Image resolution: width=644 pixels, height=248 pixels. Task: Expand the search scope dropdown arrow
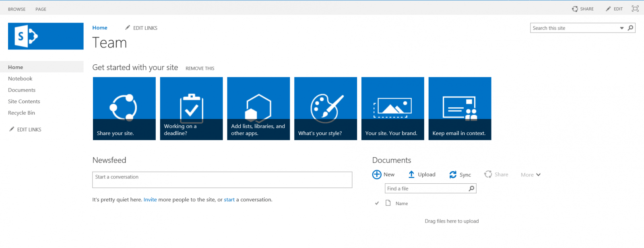tap(622, 28)
